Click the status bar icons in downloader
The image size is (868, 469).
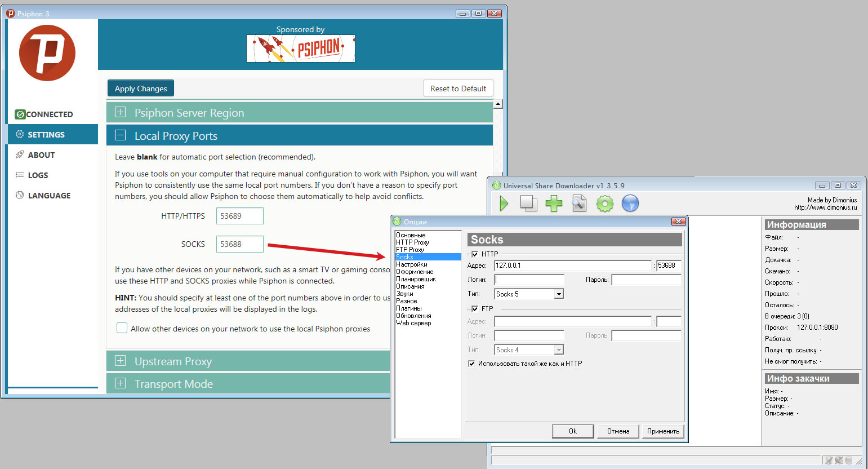tap(839, 461)
